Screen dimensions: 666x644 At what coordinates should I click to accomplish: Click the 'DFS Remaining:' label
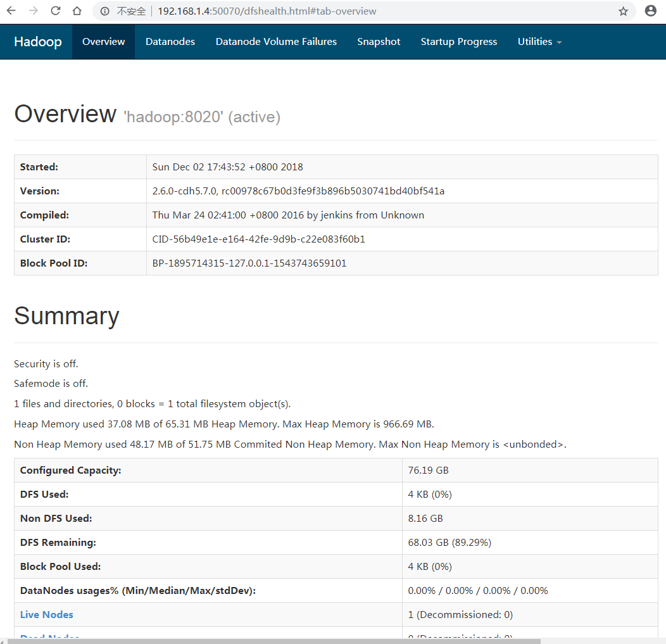[58, 543]
